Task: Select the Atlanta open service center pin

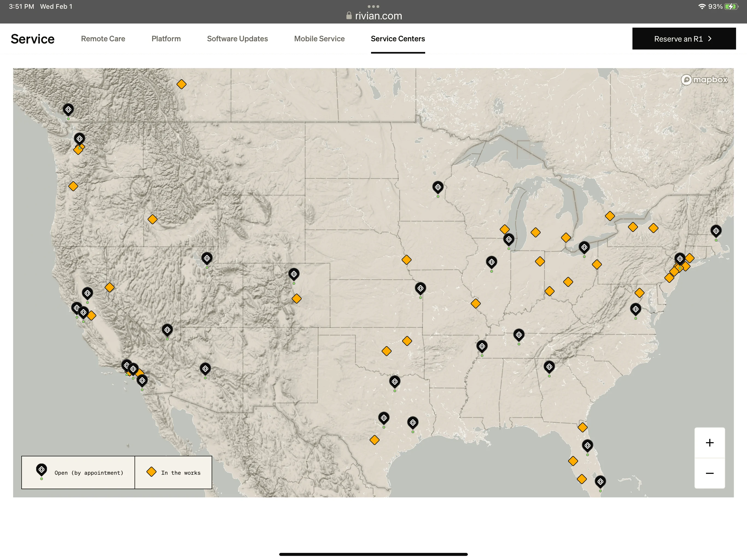Action: click(549, 367)
